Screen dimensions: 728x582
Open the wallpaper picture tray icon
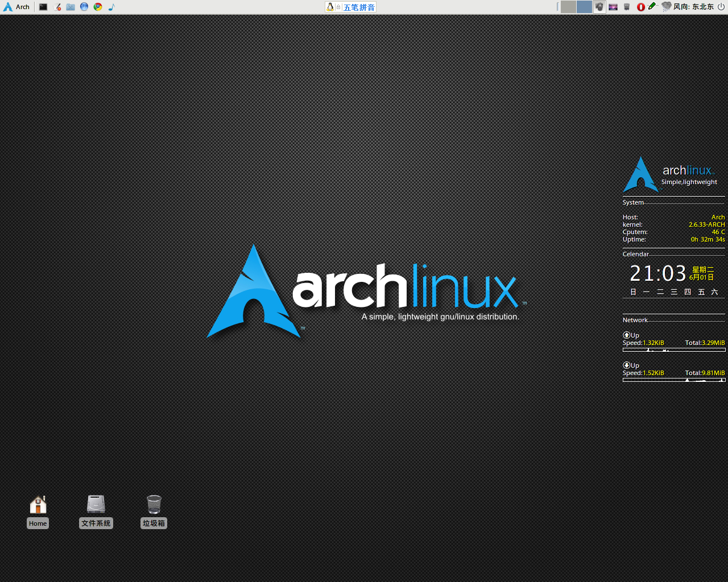coord(613,7)
